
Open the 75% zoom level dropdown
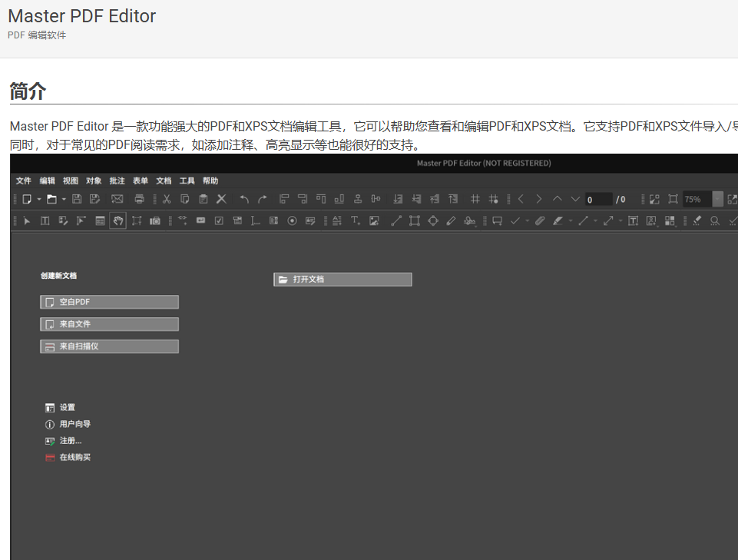[717, 199]
